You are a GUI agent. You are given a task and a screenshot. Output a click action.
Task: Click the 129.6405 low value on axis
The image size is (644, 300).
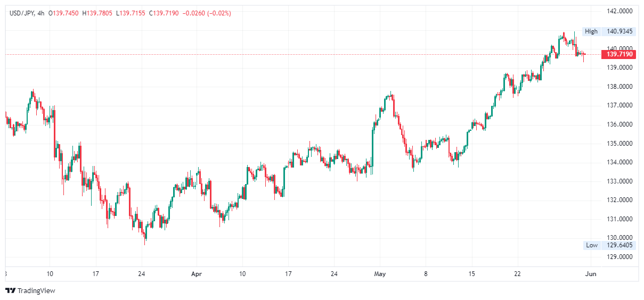(x=619, y=245)
